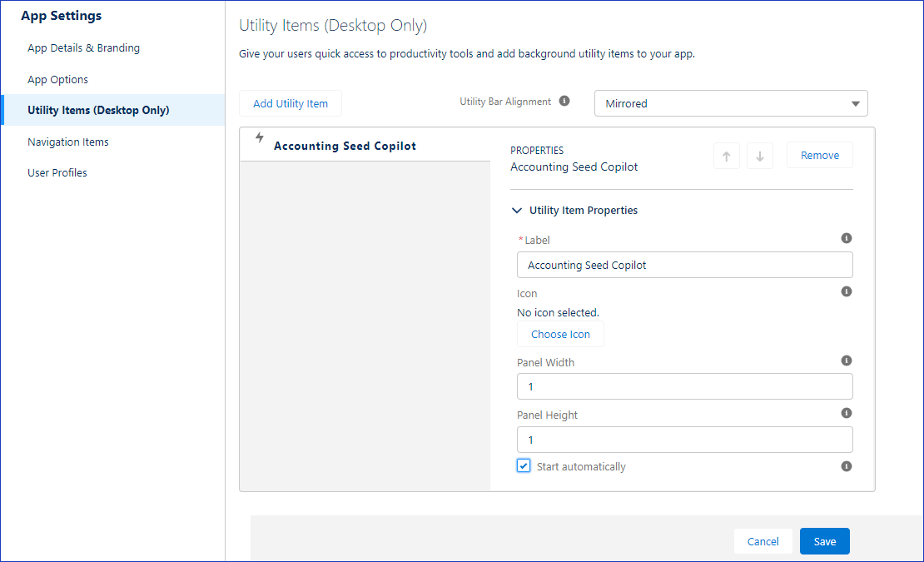Click the Start automatically info icon
Image resolution: width=924 pixels, height=562 pixels.
847,466
